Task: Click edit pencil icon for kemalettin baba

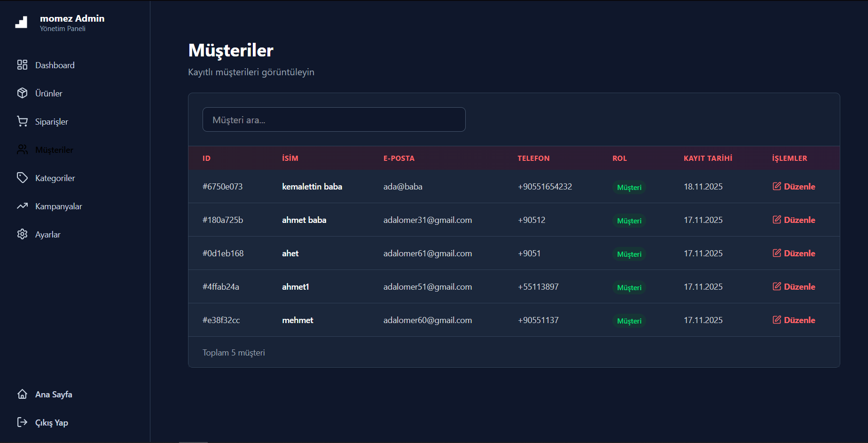Action: click(x=777, y=186)
